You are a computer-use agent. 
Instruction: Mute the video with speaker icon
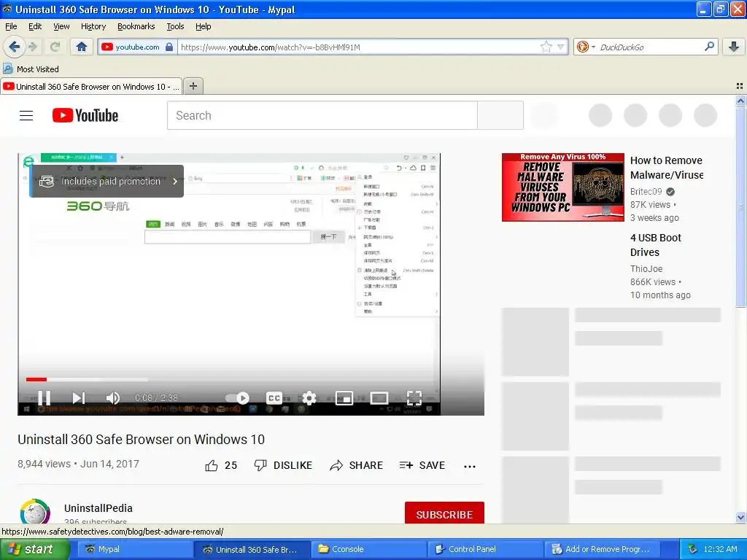click(113, 397)
